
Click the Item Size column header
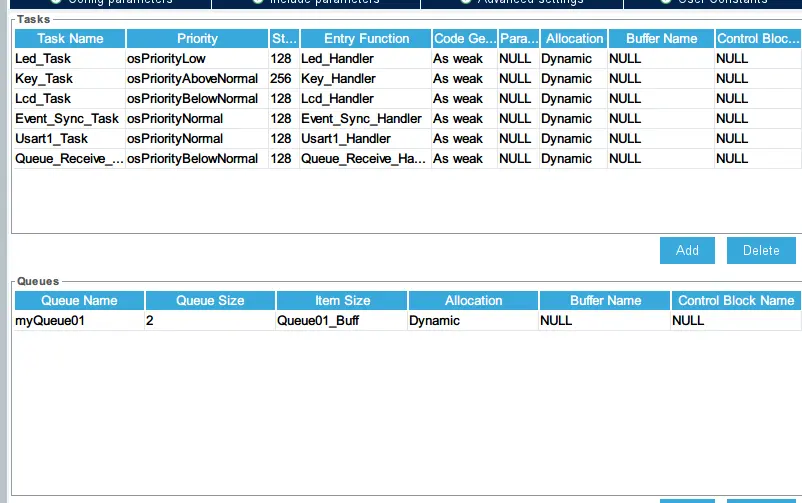click(x=342, y=300)
